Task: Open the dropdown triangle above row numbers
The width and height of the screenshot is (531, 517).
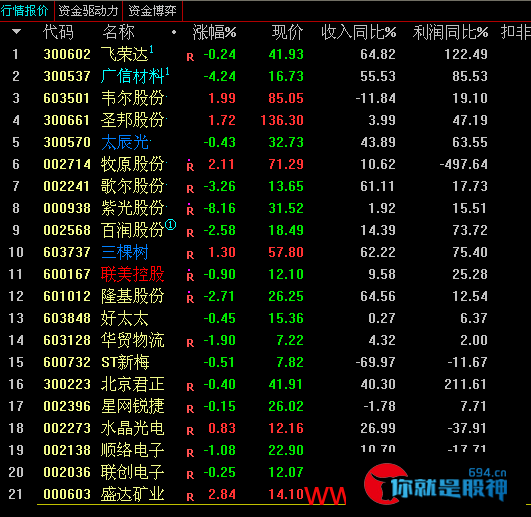Action: click(16, 32)
